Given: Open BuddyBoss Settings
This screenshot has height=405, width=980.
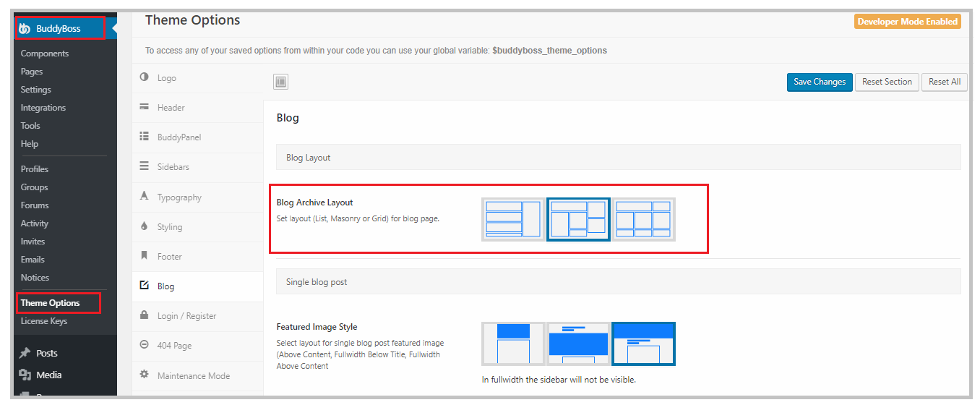Looking at the screenshot, I should pyautogui.click(x=36, y=90).
